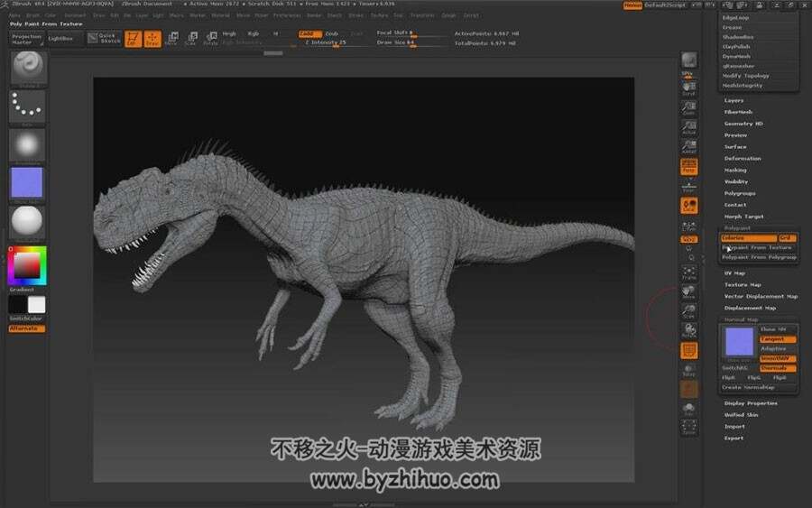Expand the Masking subpalette
The width and height of the screenshot is (812, 508).
pos(735,171)
